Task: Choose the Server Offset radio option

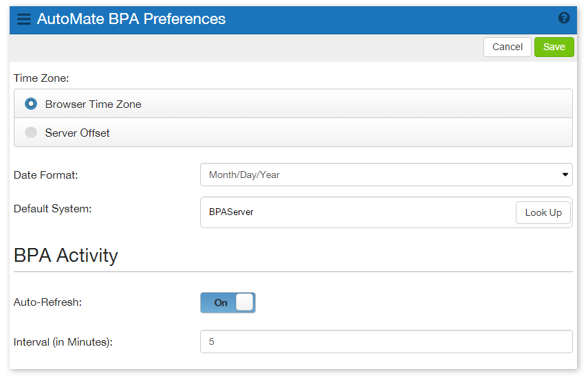Action: pos(31,133)
